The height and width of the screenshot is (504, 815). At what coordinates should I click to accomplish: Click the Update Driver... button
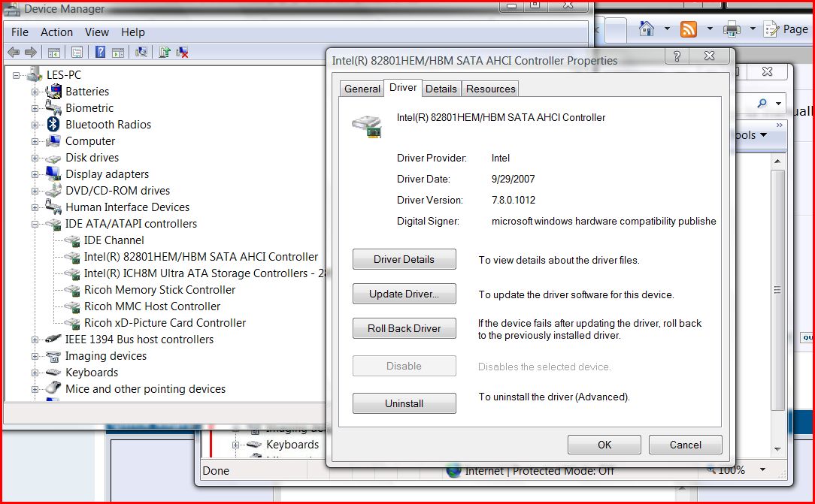(x=404, y=294)
